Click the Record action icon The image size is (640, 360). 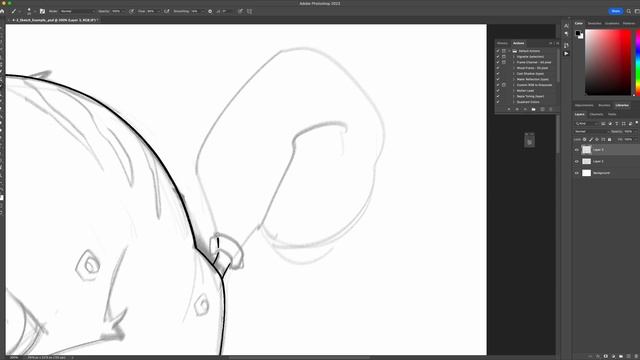[x=517, y=109]
